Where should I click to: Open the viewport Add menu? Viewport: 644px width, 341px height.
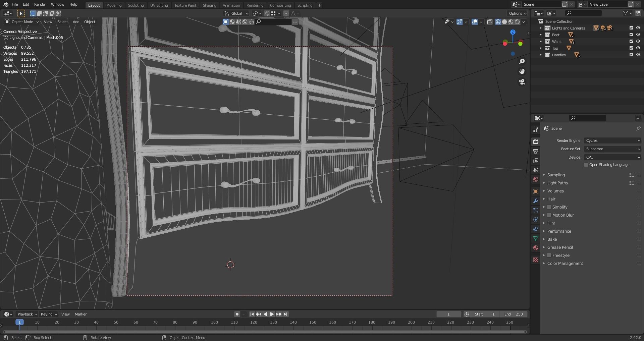click(x=76, y=22)
